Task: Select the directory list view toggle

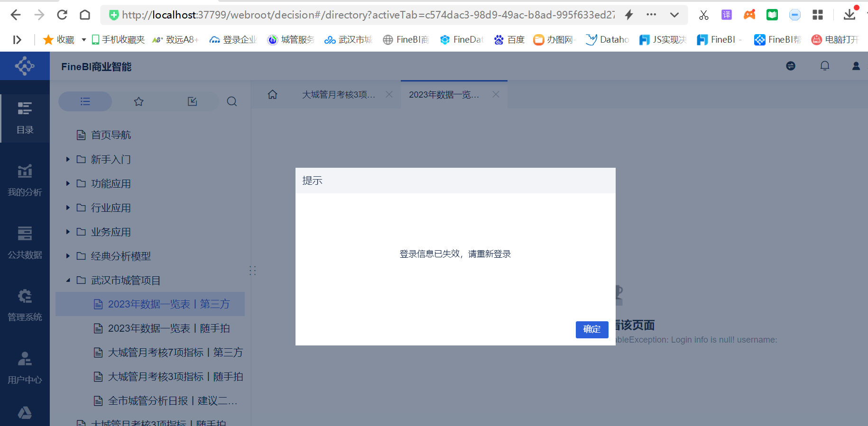Action: (85, 101)
